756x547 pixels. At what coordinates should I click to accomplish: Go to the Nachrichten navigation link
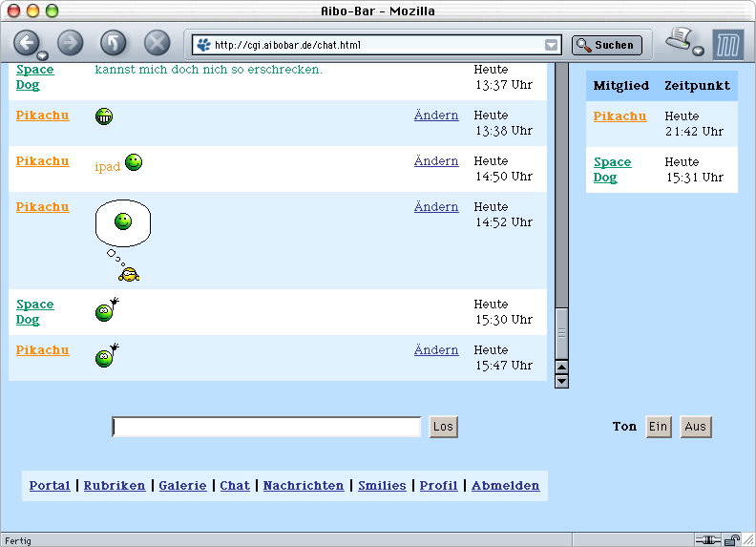click(304, 485)
